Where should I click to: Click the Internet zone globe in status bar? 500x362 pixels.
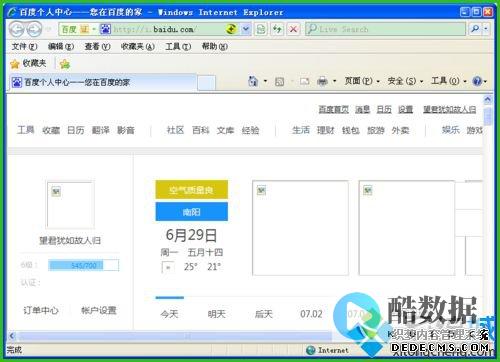coord(311,350)
